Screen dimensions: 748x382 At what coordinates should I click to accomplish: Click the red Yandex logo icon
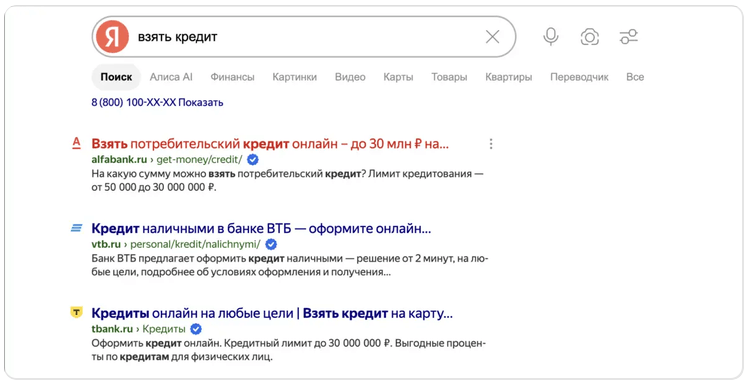(112, 37)
